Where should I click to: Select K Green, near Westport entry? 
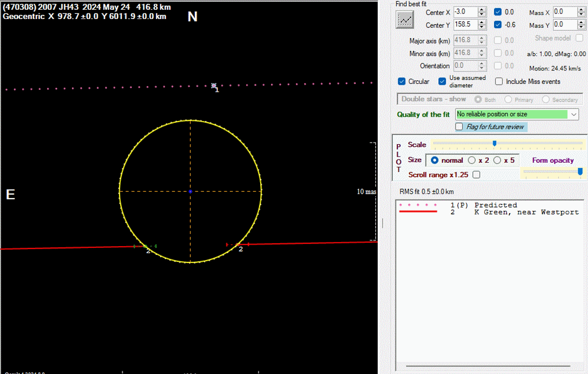coord(526,212)
